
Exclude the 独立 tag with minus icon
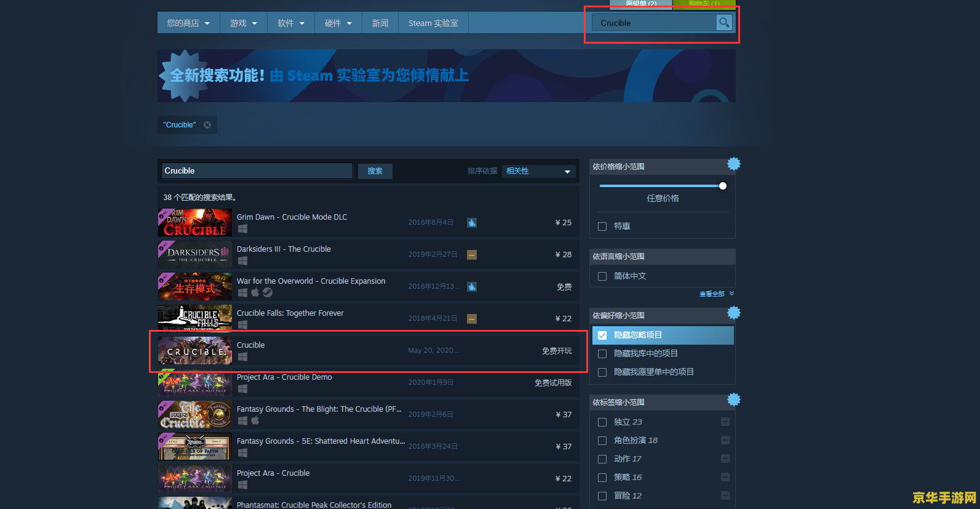tap(725, 422)
